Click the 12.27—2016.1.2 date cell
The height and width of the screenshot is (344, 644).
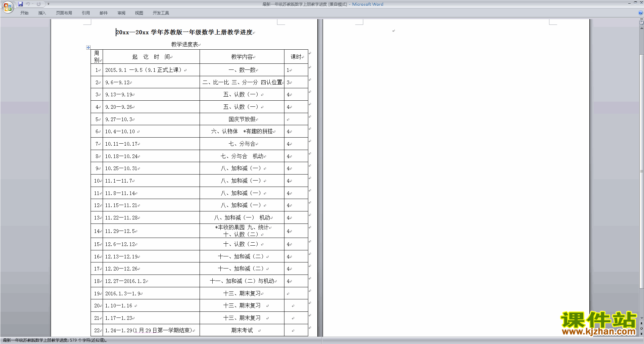(151, 281)
